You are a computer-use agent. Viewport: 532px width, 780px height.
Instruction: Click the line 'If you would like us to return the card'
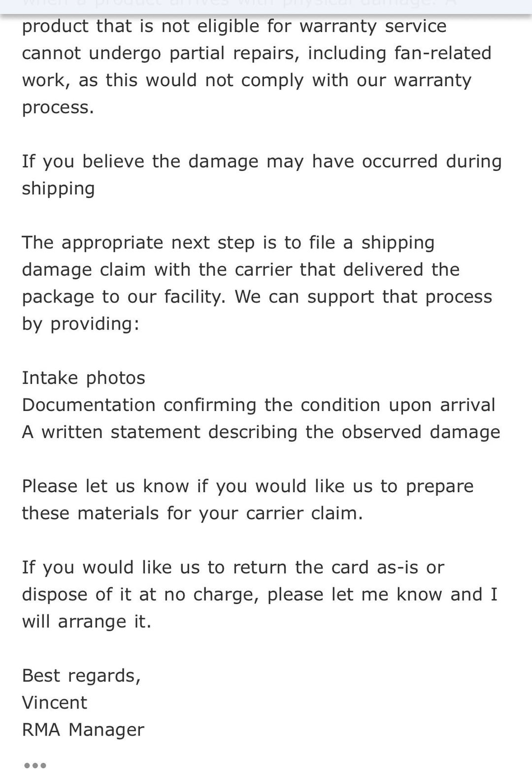pos(233,568)
